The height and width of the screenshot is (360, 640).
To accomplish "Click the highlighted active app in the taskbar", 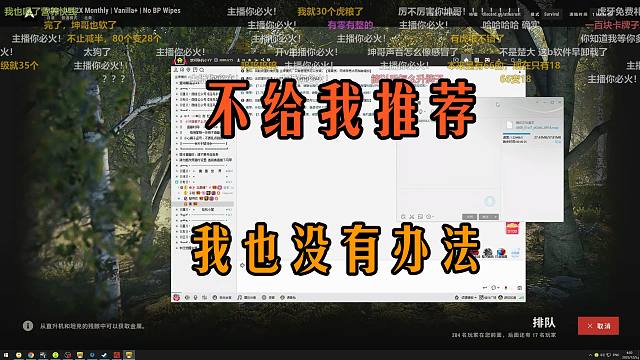I will point(129,355).
